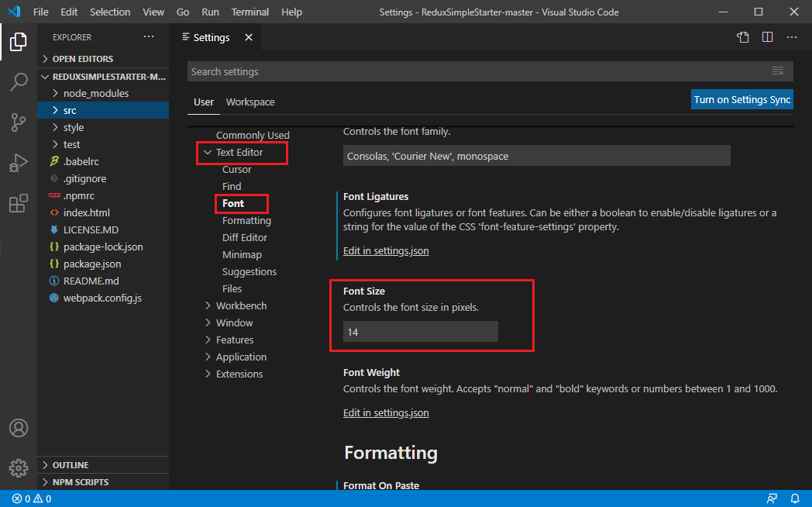Image resolution: width=812 pixels, height=507 pixels.
Task: Click Open Settings (JSON) icon in editor toolbar
Action: (x=743, y=37)
